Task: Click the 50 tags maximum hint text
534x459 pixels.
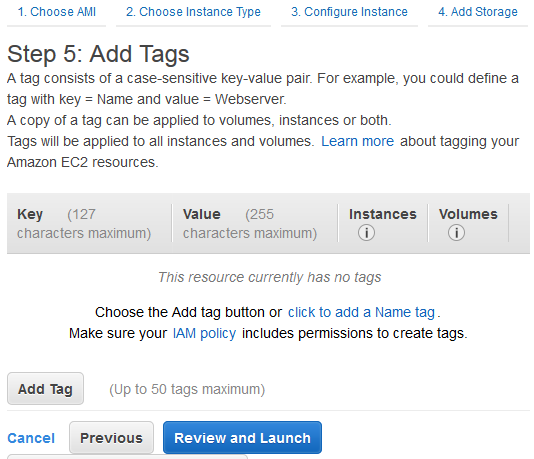Action: click(x=187, y=389)
